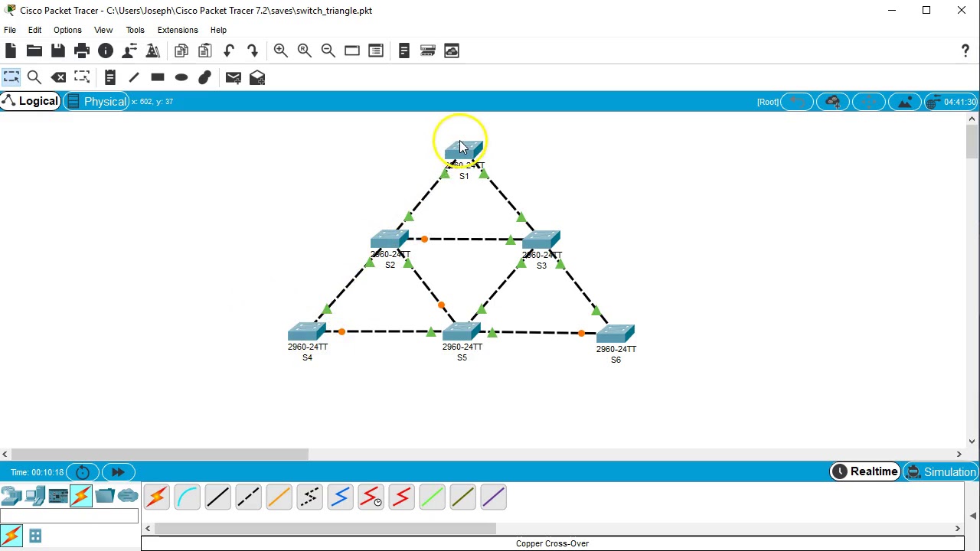Screen dimensions: 980x551
Task: Switch to Logical workspace view
Action: pyautogui.click(x=31, y=102)
